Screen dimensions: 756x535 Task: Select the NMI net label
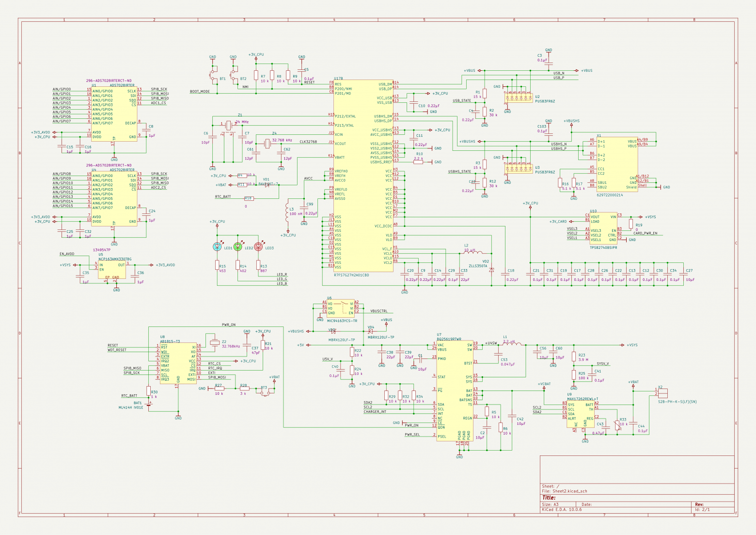coord(245,87)
